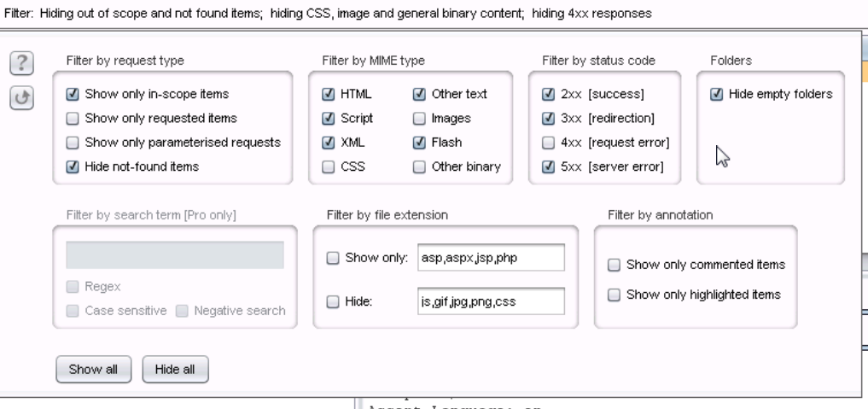
Task: Click the Hide file extension text field
Action: point(491,301)
